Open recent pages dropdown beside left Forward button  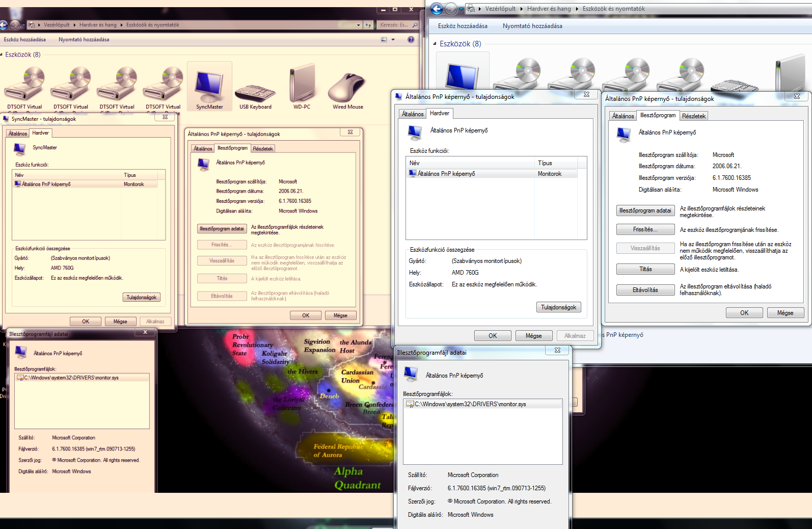[23, 25]
